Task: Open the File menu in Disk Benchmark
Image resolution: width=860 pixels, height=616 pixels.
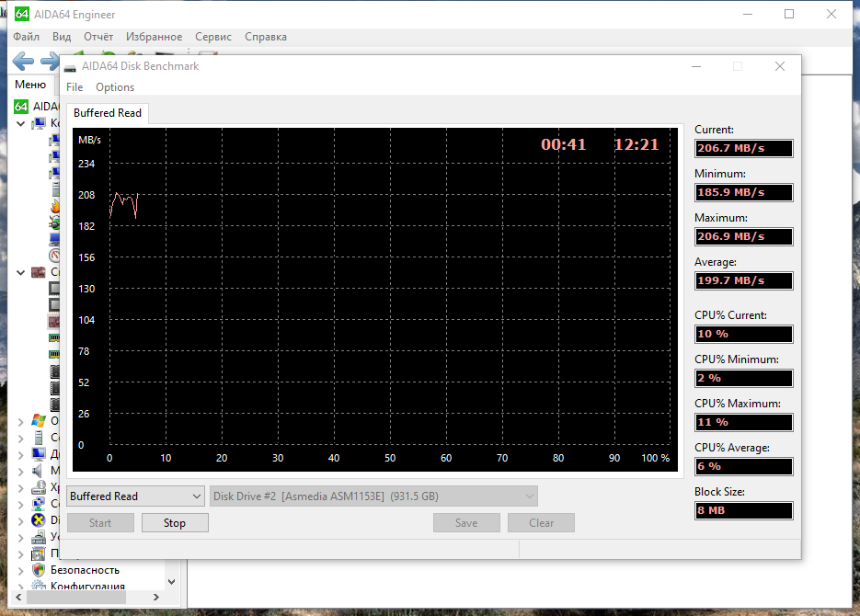Action: (75, 87)
